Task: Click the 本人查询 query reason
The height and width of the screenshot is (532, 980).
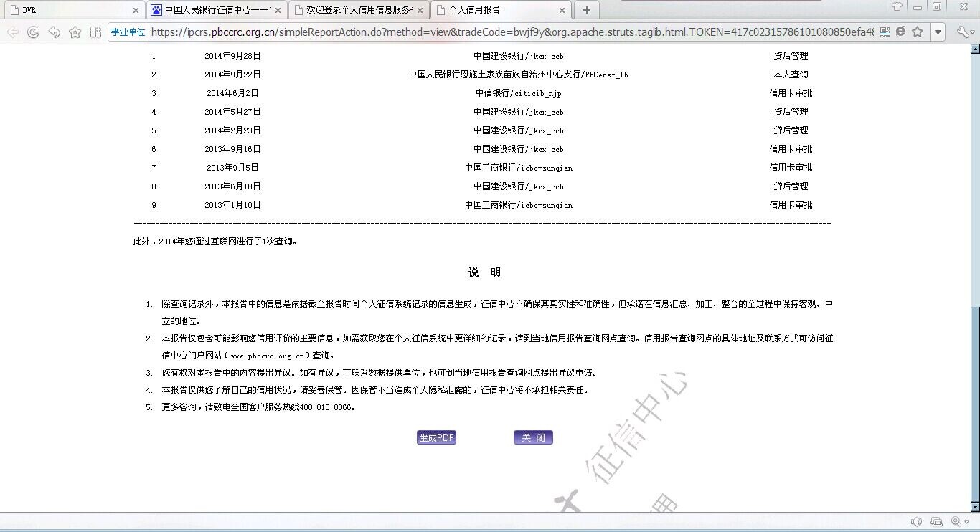Action: point(791,75)
